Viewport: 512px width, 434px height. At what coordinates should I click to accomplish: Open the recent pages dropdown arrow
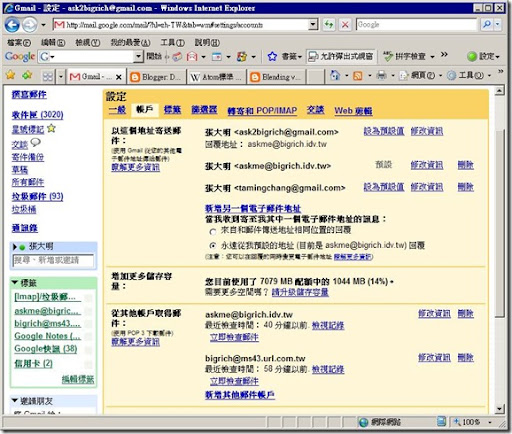pyautogui.click(x=43, y=25)
